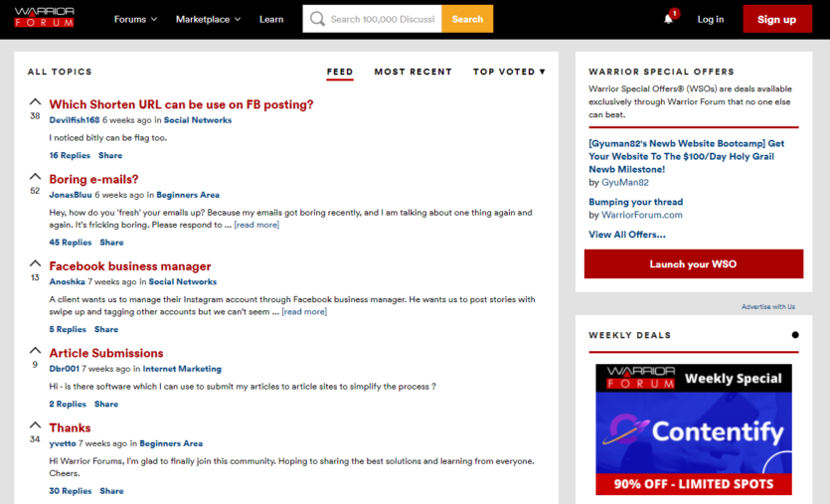Upvote the Facebook business manager topic
The image size is (830, 504).
[x=35, y=263]
